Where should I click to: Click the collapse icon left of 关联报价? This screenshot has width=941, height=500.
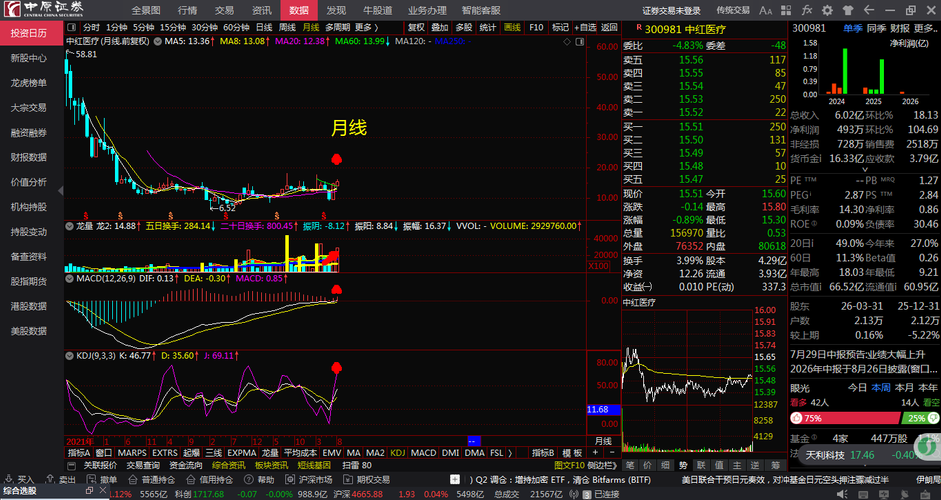click(x=71, y=465)
